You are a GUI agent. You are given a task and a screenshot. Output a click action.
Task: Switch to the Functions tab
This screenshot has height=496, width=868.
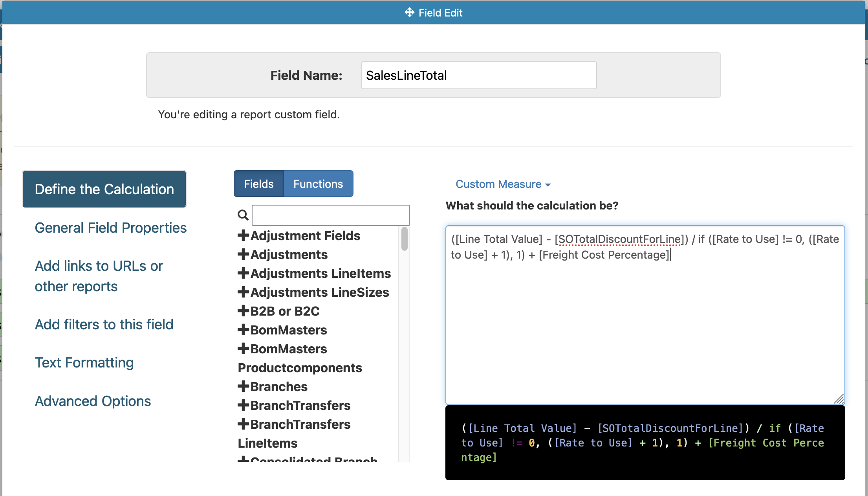(318, 184)
